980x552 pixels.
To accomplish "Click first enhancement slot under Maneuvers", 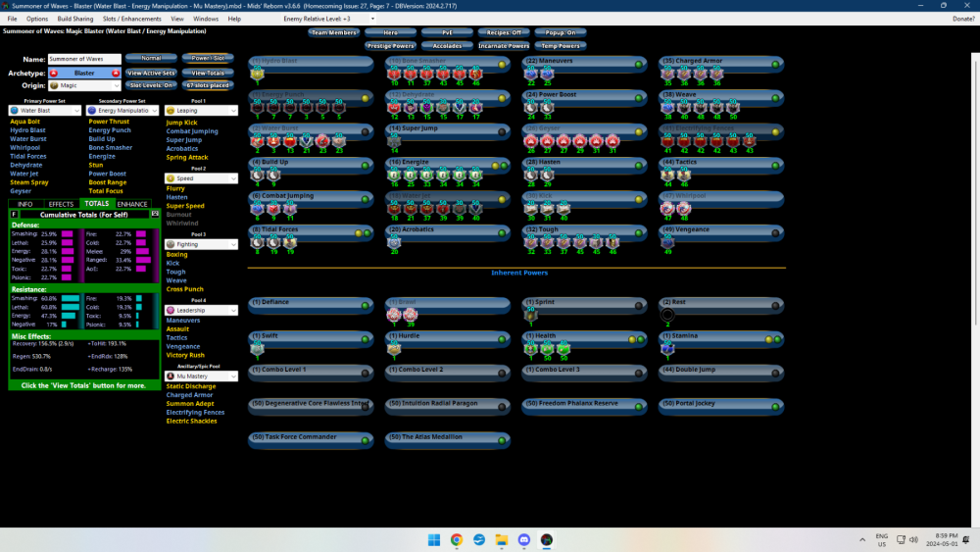I will [530, 74].
